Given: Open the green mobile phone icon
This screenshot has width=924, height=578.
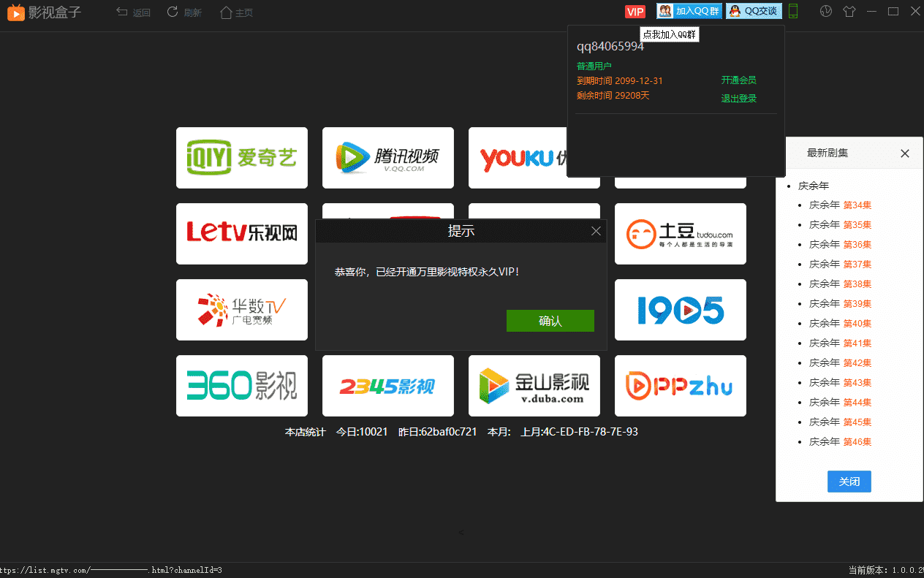Looking at the screenshot, I should point(792,12).
